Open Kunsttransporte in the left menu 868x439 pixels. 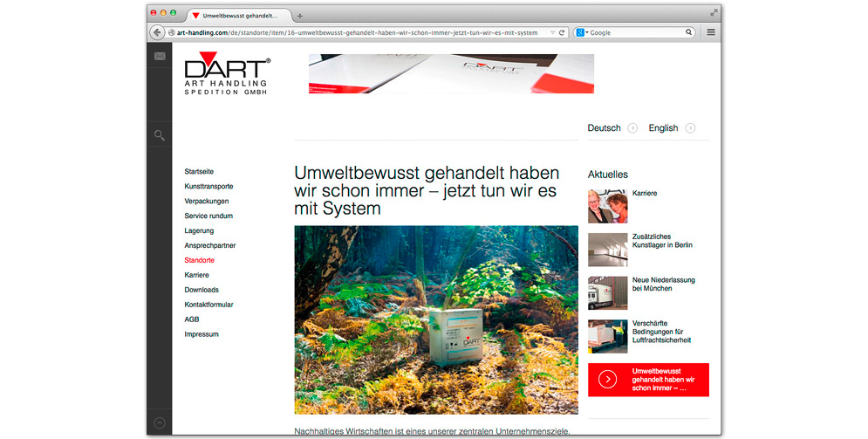pos(208,187)
